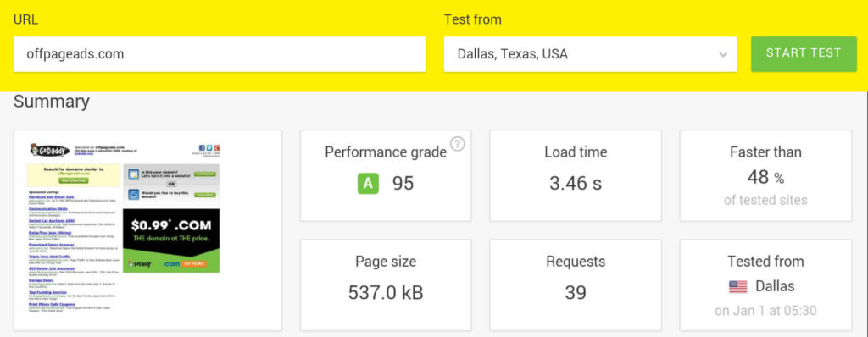Click the Twitter icon in the preview
The width and height of the screenshot is (868, 337).
point(210,148)
